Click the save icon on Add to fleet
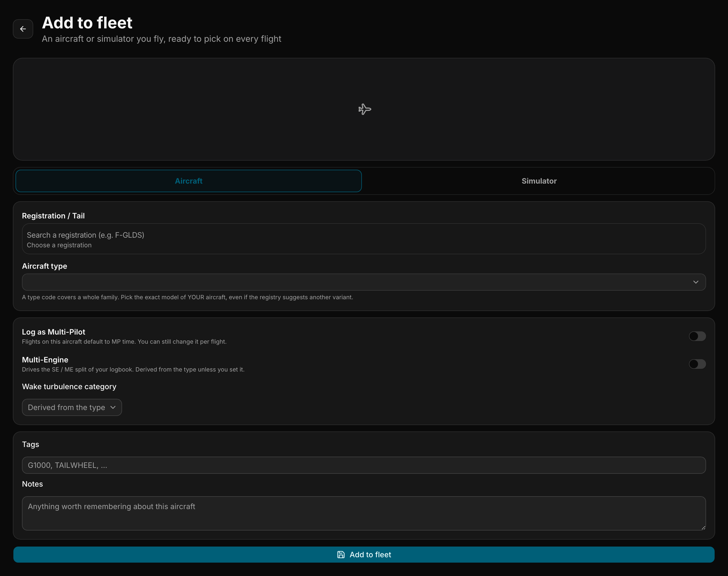Screen dimensions: 728x576 click(340, 555)
